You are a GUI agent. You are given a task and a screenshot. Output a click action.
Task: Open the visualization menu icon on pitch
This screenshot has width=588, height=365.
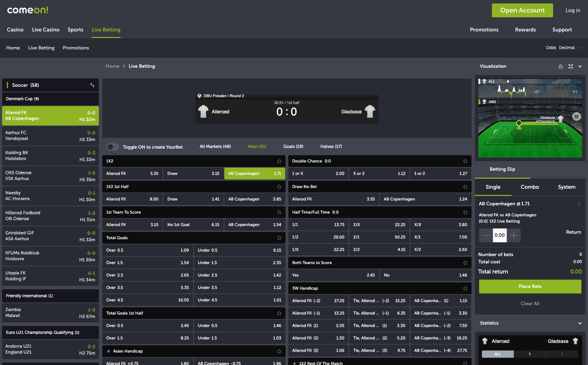tap(576, 116)
